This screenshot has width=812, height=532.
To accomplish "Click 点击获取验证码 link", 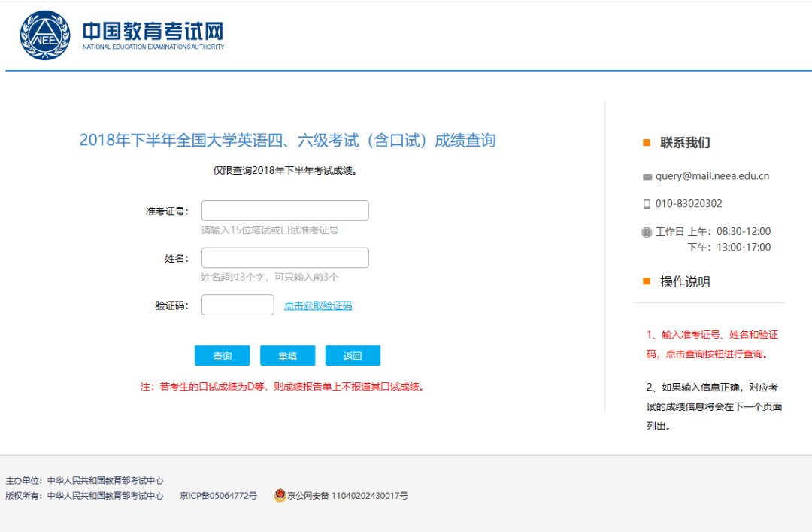I will [317, 306].
